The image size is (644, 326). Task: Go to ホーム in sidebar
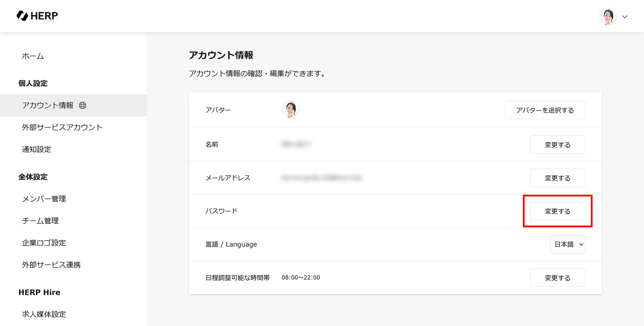click(33, 56)
